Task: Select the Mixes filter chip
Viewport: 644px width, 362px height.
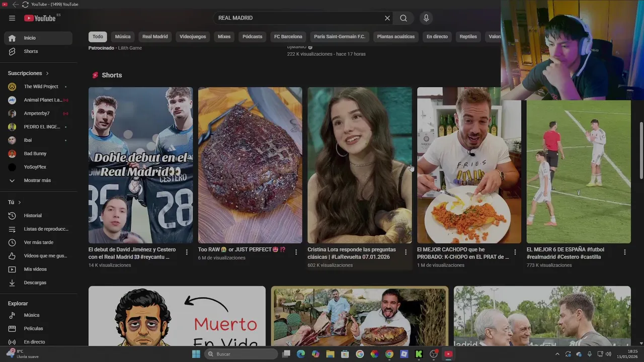Action: [x=224, y=37]
